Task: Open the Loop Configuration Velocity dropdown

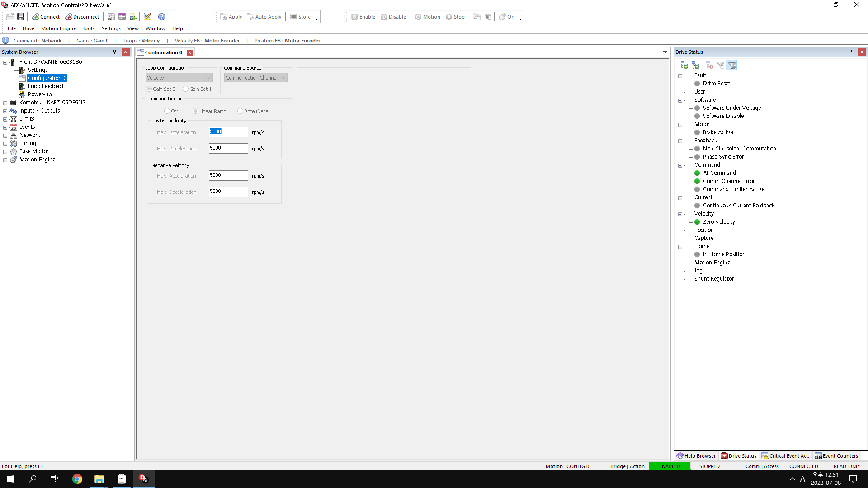Action: [179, 78]
